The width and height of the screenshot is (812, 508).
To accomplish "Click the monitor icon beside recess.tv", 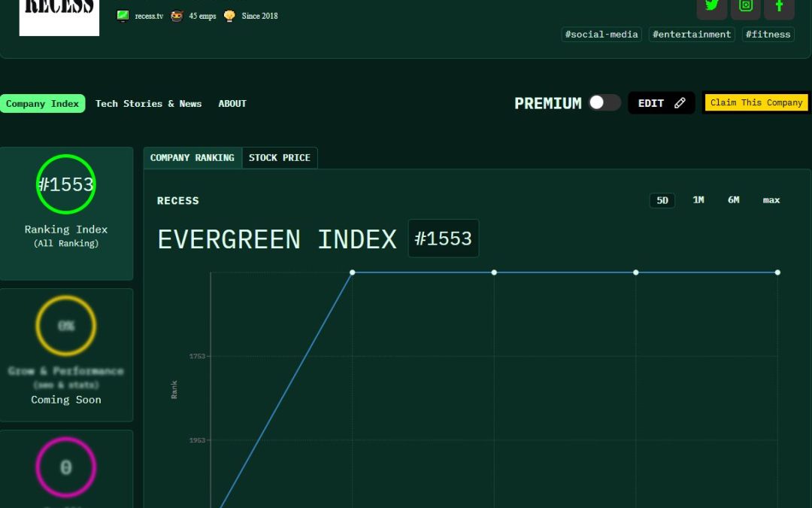I will (x=123, y=16).
